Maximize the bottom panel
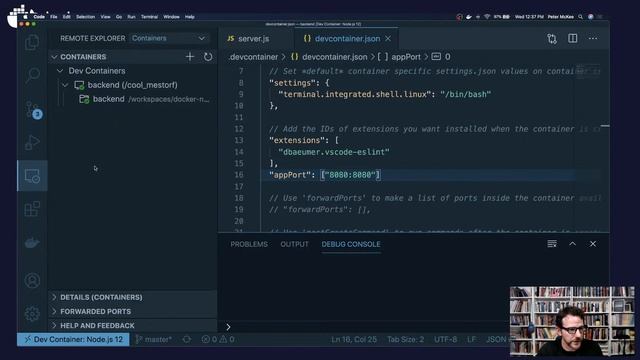The width and height of the screenshot is (640, 360). click(x=573, y=244)
